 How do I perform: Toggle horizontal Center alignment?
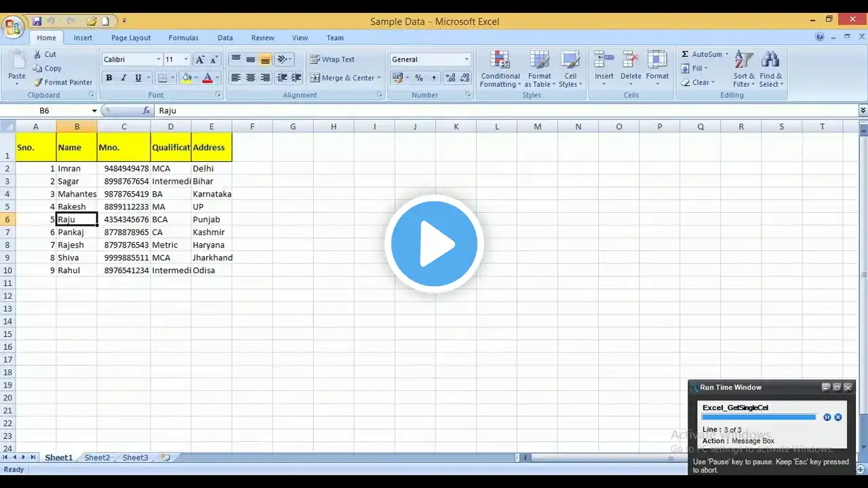(x=250, y=78)
